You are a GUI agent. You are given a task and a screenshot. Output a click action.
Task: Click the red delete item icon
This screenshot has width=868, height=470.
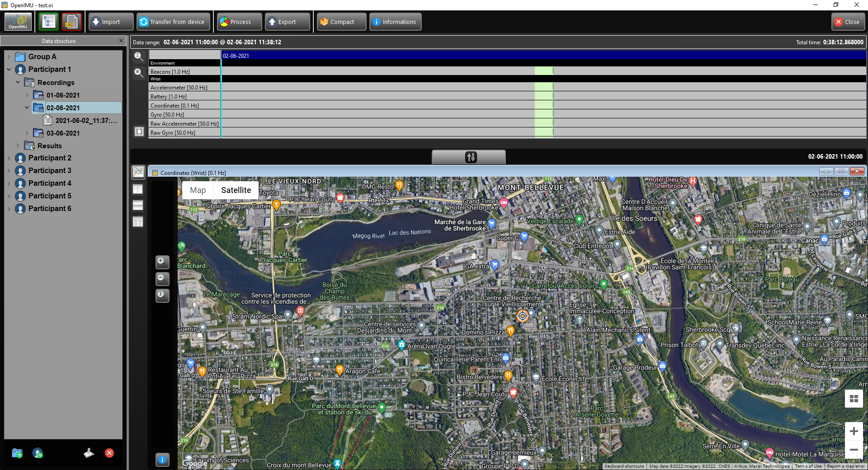(109, 453)
